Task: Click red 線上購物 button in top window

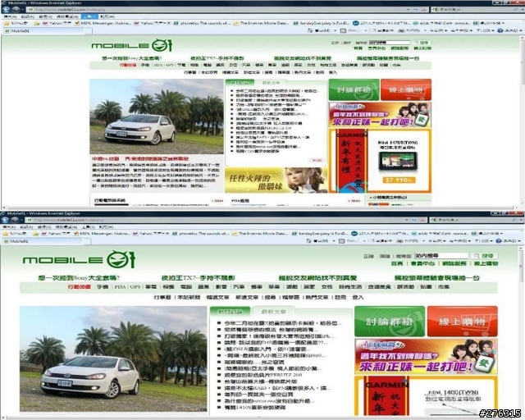Action: click(x=406, y=89)
